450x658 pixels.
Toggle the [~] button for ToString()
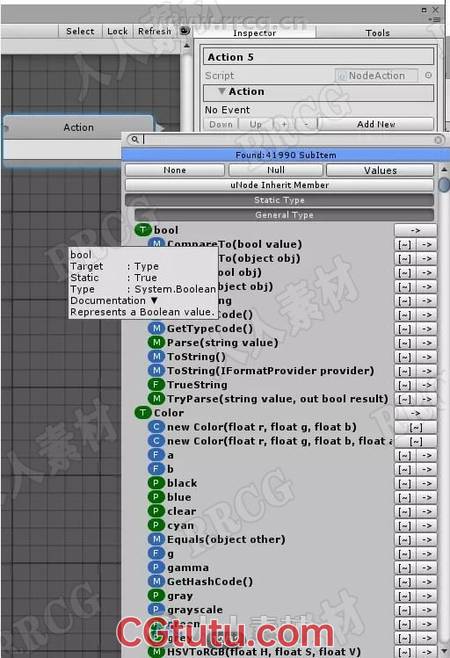pyautogui.click(x=405, y=357)
